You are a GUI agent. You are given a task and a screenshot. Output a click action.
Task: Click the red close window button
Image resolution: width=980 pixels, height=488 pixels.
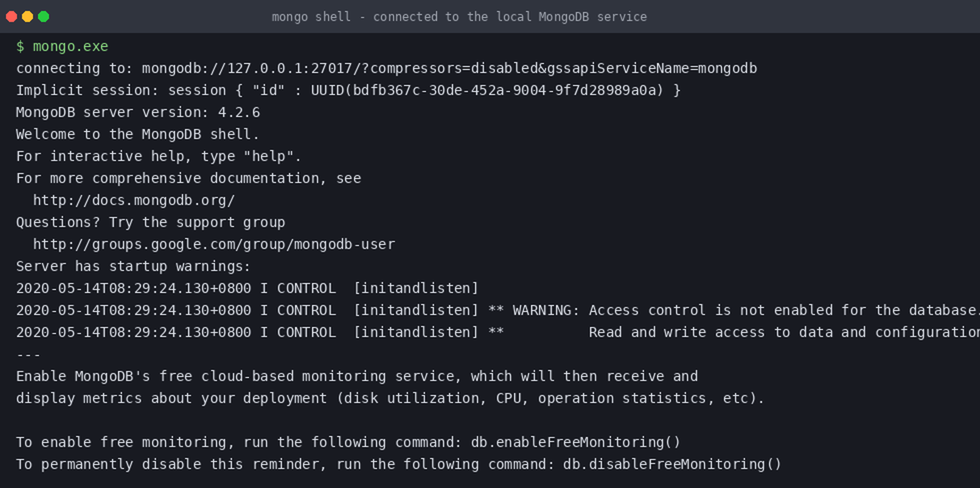click(x=11, y=16)
